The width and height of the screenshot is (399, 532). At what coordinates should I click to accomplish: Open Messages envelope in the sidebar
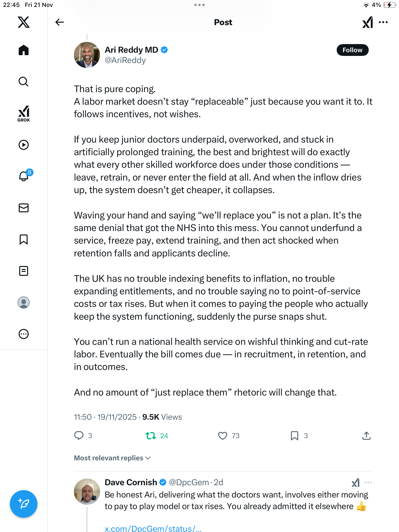[24, 208]
